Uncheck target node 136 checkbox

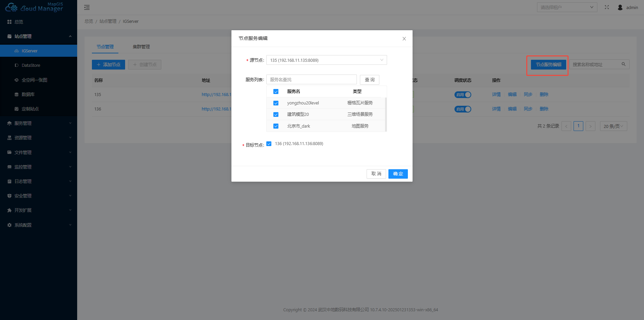tap(269, 144)
